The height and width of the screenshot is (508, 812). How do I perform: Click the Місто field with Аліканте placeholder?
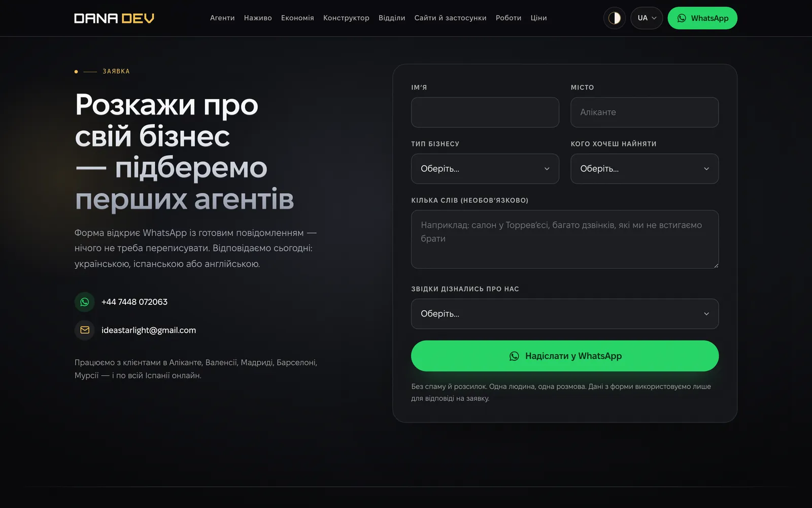pyautogui.click(x=645, y=112)
